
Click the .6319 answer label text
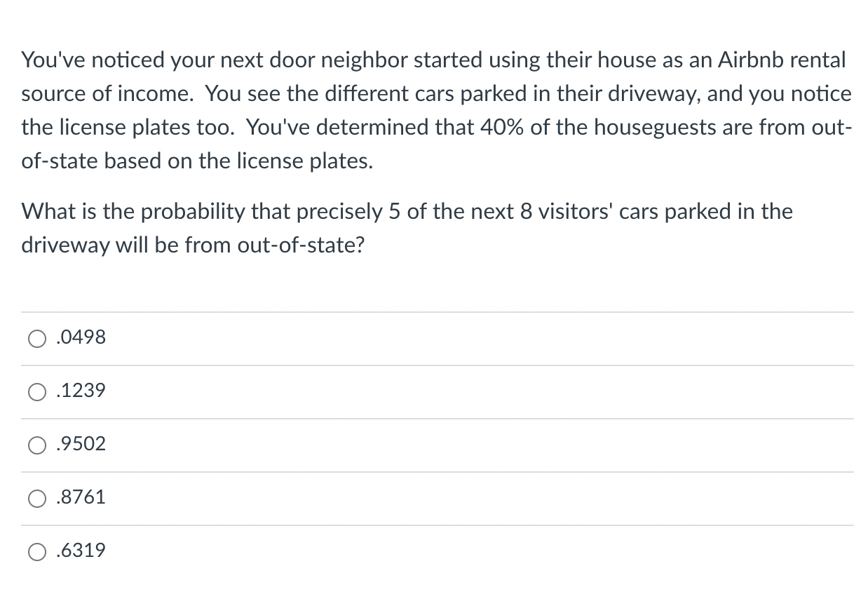(81, 551)
